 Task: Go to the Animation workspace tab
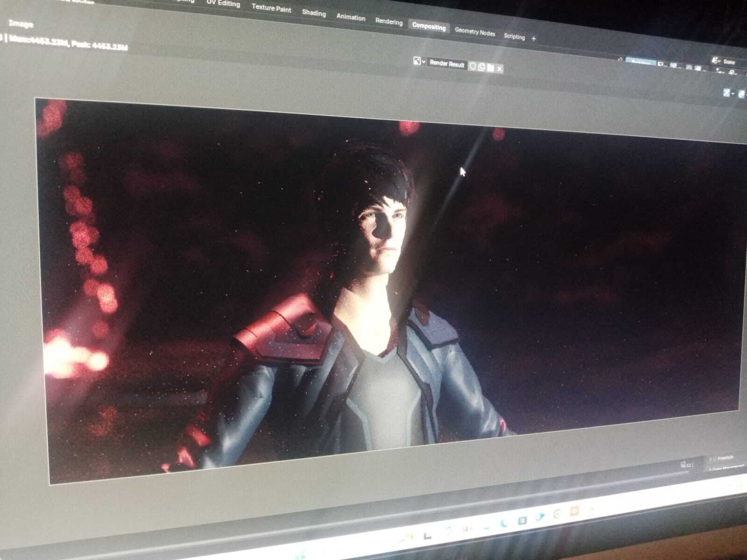click(351, 17)
